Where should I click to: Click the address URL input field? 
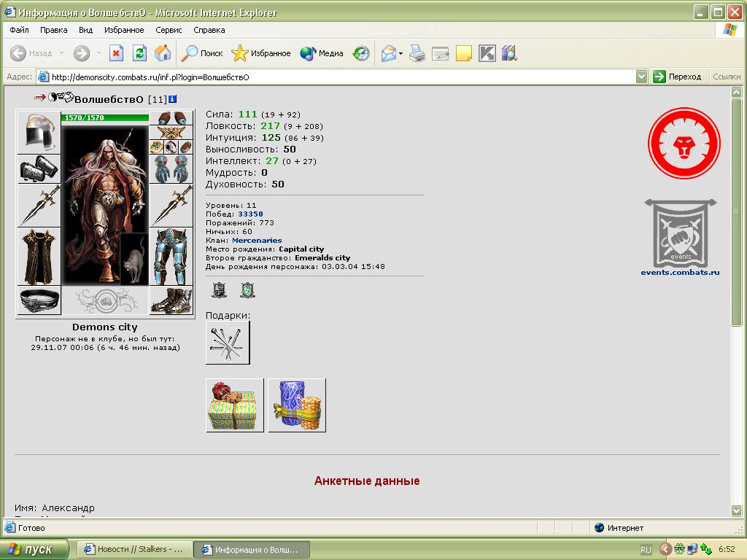(x=336, y=77)
